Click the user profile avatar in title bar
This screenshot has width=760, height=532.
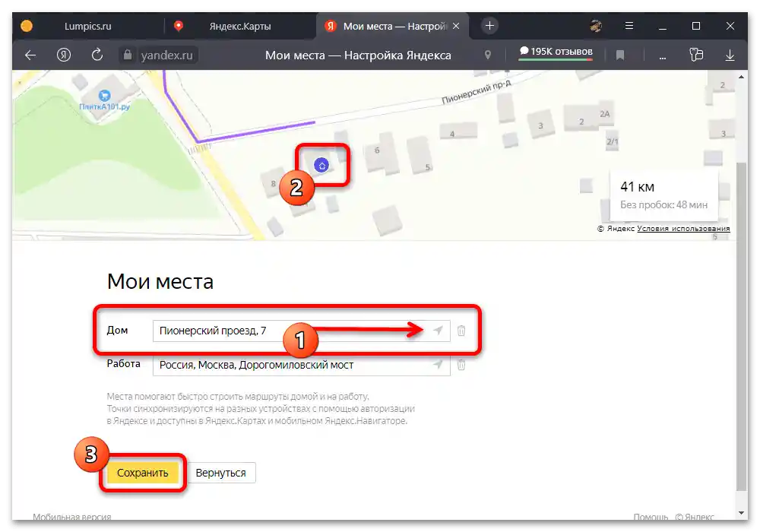(596, 26)
